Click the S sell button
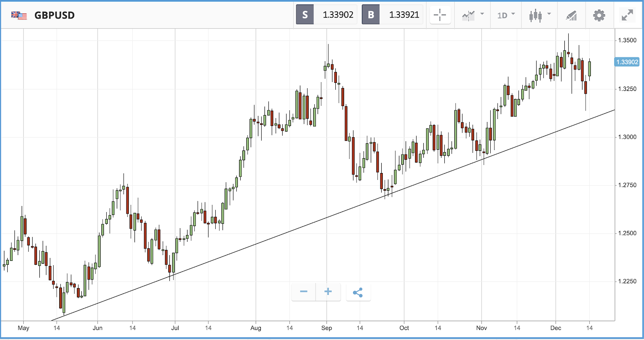The height and width of the screenshot is (340, 644). (x=305, y=15)
